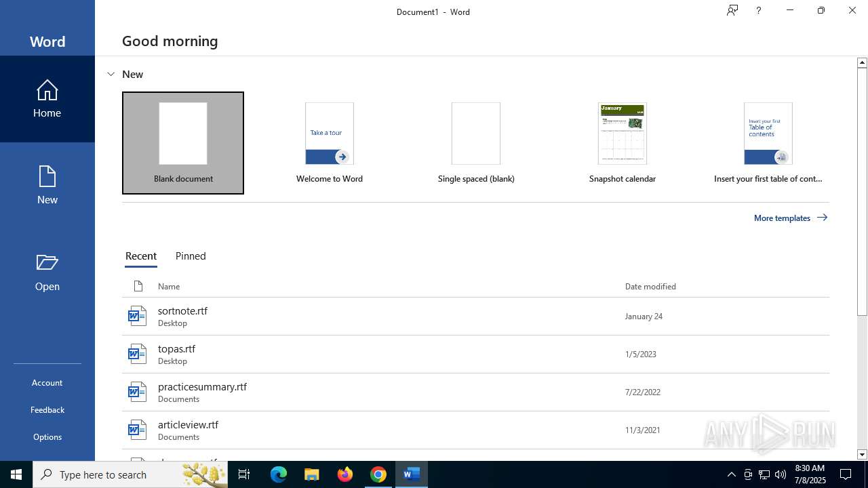Open the Welcome to Word template
The image size is (868, 488).
coord(330,143)
